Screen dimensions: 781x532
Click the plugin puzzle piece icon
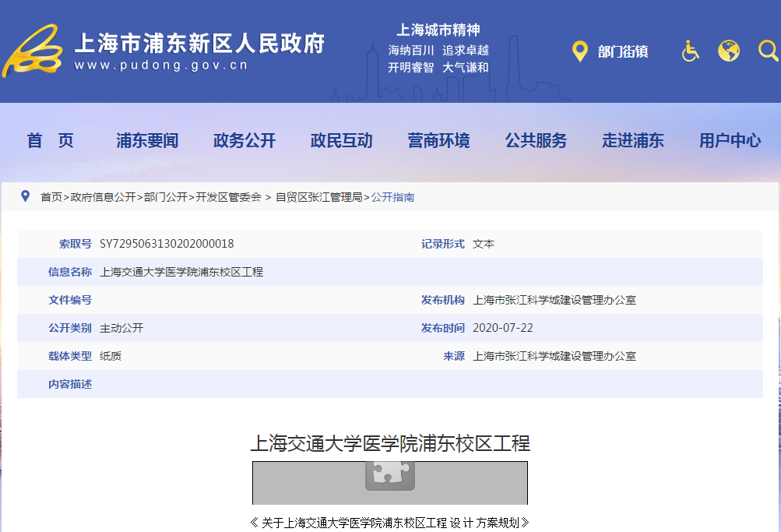pos(390,475)
